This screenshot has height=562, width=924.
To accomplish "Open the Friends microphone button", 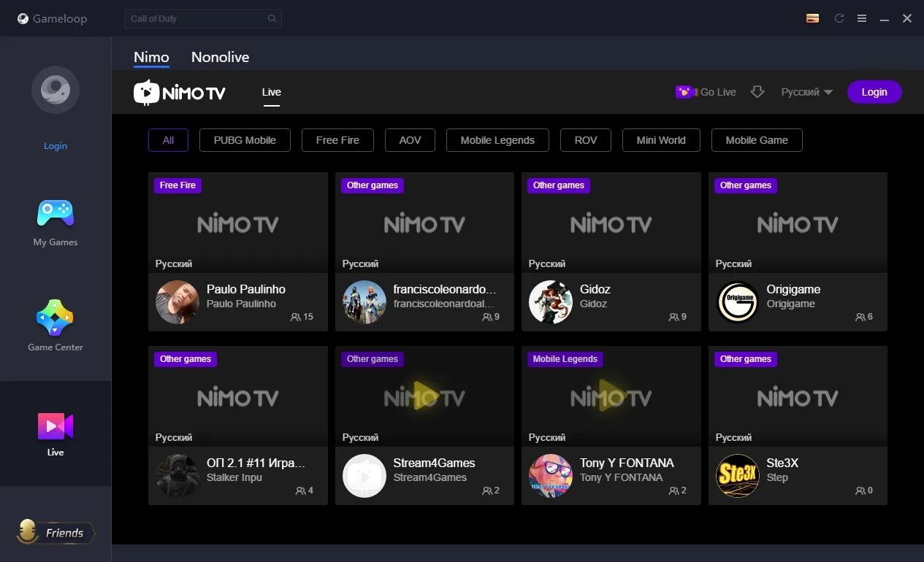I will (x=56, y=533).
